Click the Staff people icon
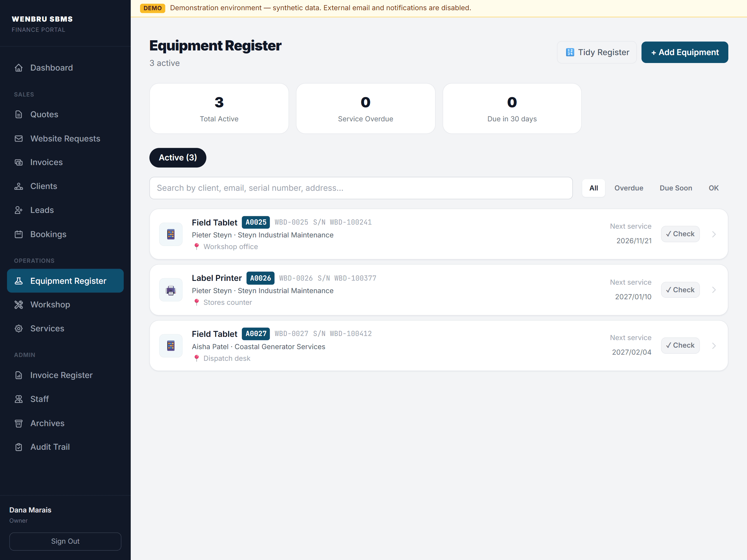Image resolution: width=747 pixels, height=560 pixels. point(19,399)
